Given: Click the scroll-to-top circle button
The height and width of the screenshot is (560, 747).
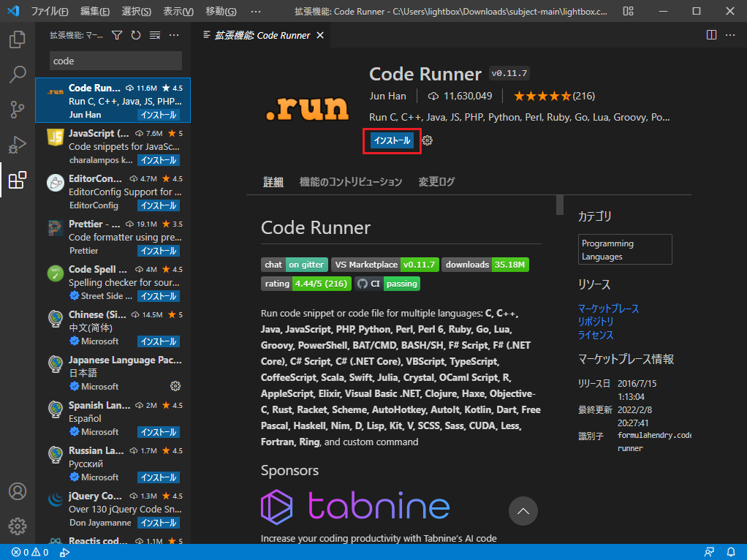Looking at the screenshot, I should [x=523, y=511].
